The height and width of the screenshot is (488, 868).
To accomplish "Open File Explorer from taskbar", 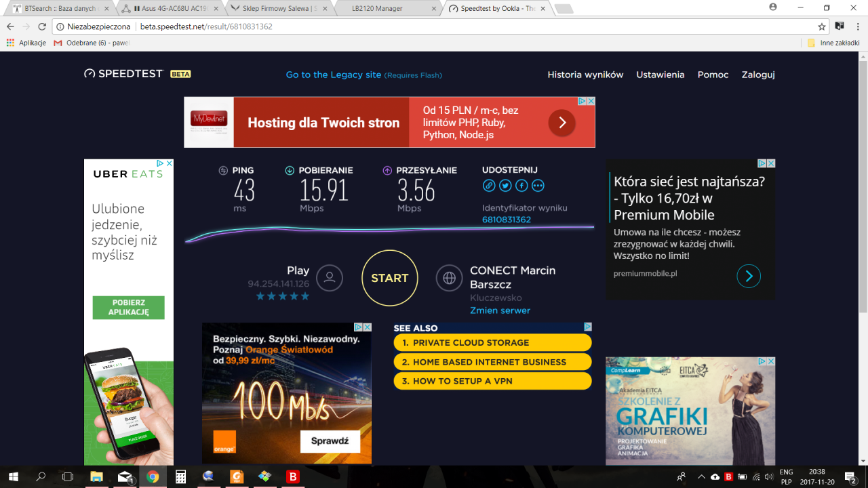I will click(96, 476).
